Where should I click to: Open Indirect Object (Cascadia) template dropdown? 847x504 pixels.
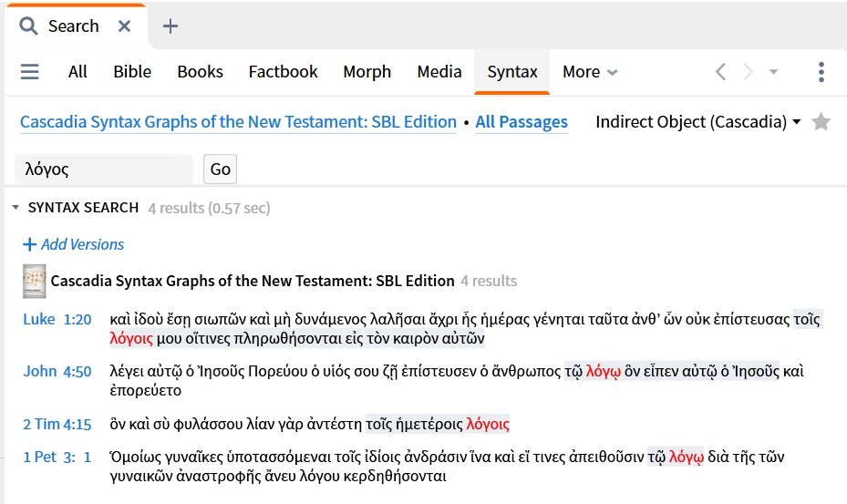pyautogui.click(x=697, y=122)
